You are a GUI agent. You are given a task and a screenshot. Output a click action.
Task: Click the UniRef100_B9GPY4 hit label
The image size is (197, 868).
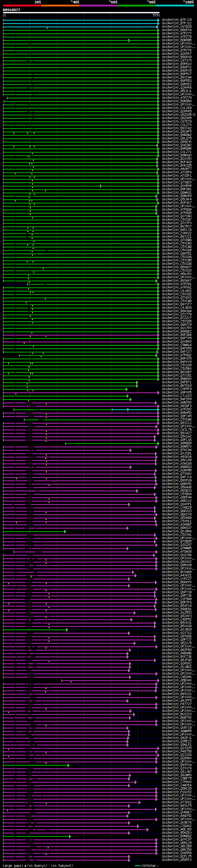177,30
